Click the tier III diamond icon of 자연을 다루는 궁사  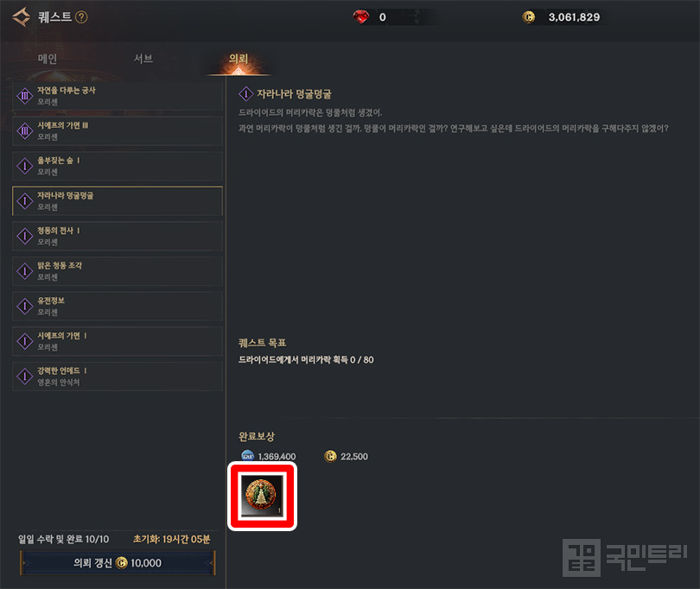[x=25, y=96]
